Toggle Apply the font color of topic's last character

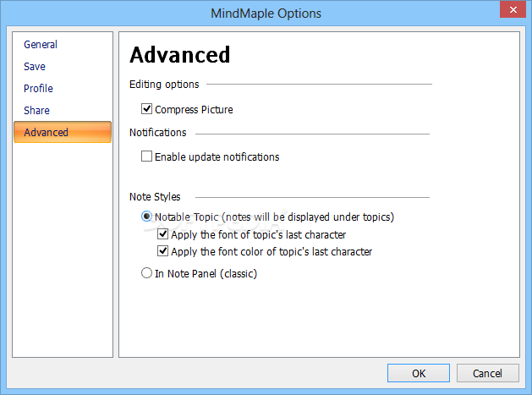[x=163, y=251]
